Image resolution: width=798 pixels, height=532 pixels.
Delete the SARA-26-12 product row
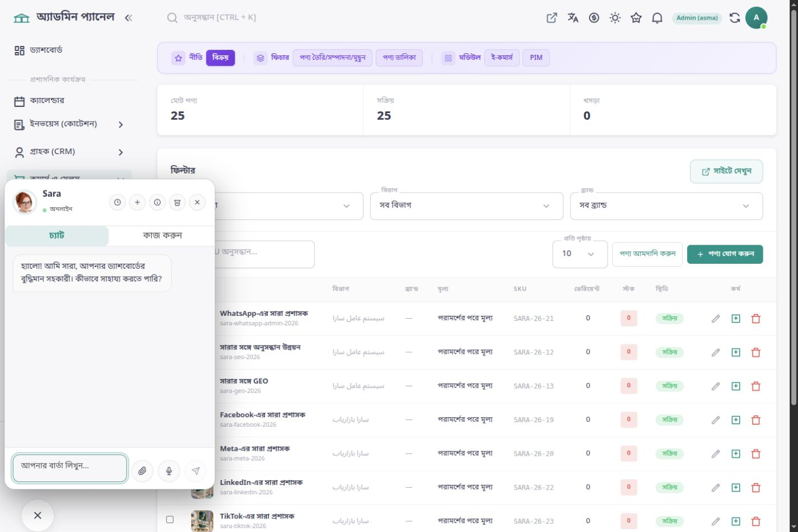point(756,352)
